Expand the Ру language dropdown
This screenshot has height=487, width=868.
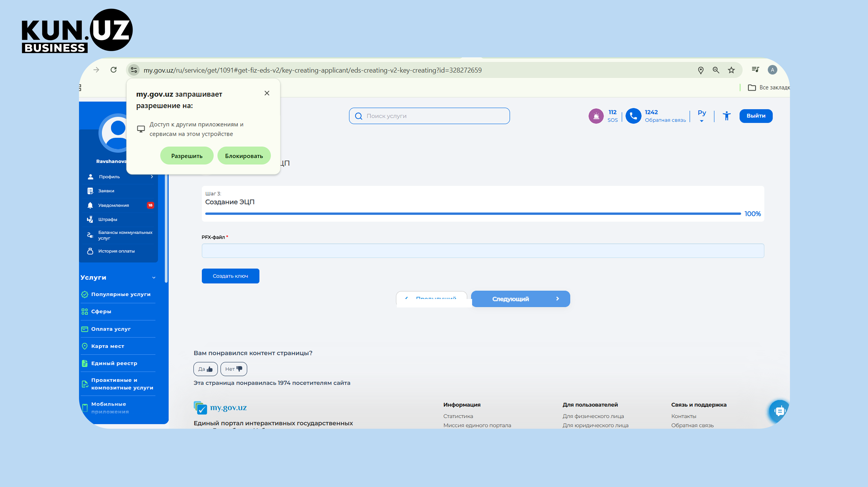tap(702, 116)
